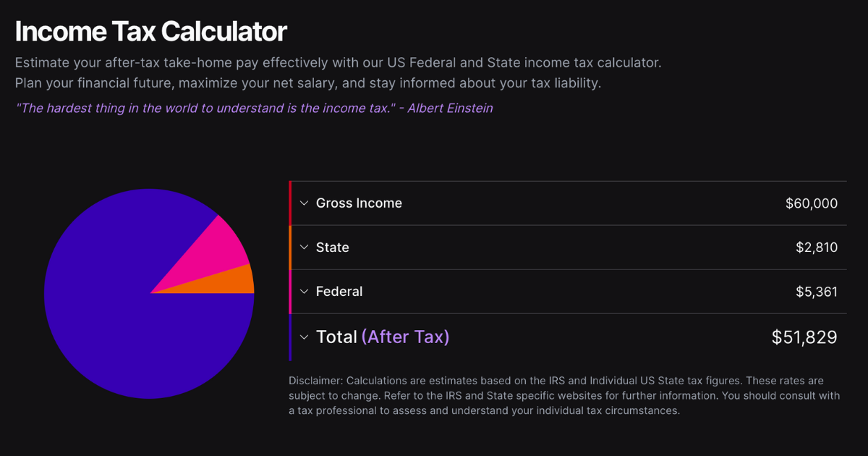868x456 pixels.
Task: Expand the Total (After Tax) chevron
Action: tap(304, 337)
